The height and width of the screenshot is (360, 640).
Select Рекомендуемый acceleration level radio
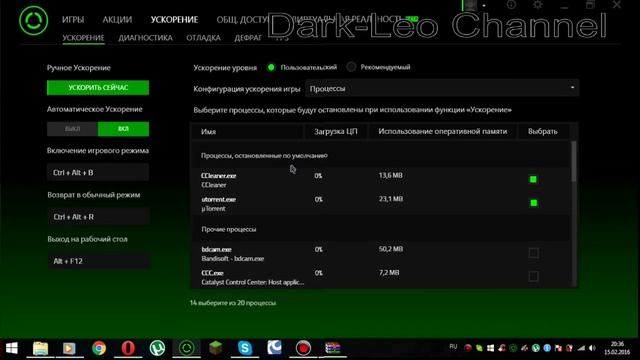click(351, 67)
